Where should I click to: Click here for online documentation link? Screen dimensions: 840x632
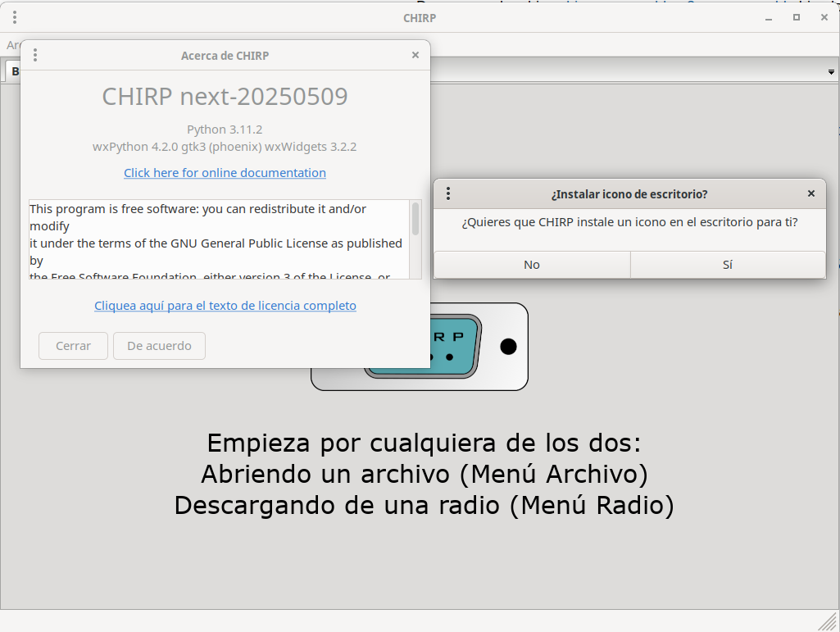(225, 173)
